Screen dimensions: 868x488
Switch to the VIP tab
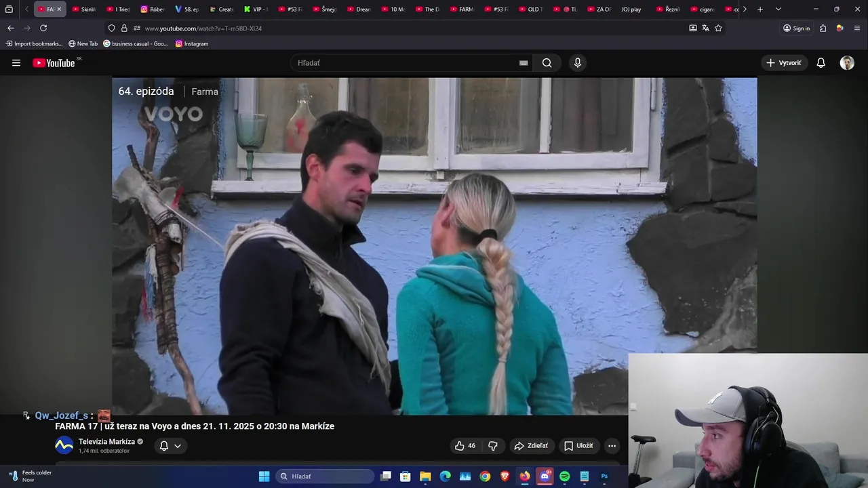[256, 9]
